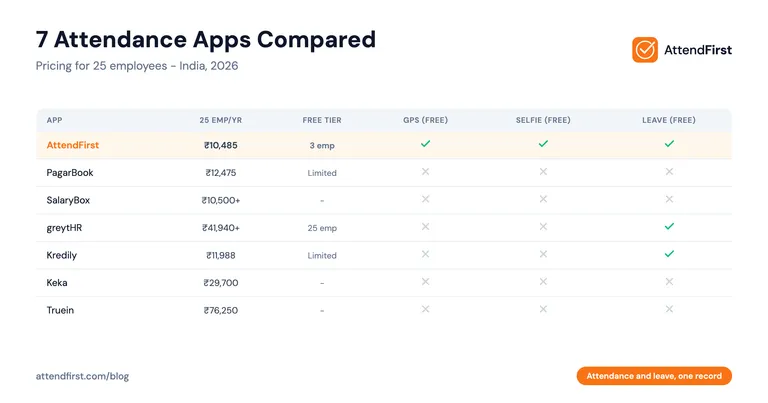
Task: Select the PagarBook row name
Action: pyautogui.click(x=70, y=172)
